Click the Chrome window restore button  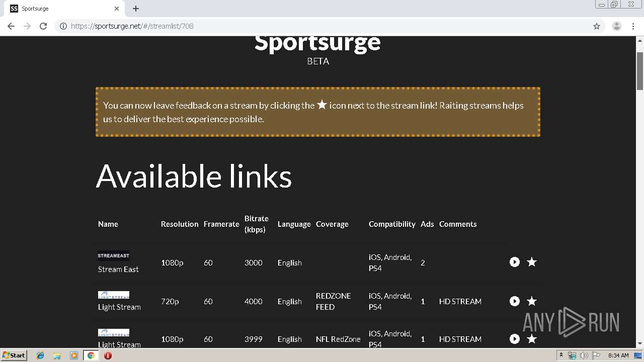coord(614,5)
